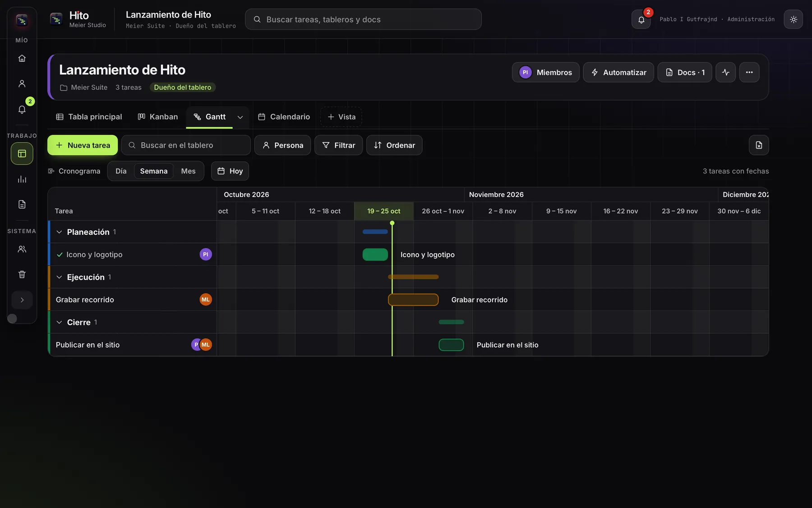This screenshot has width=812, height=508.
Task: Open the docs icon in sidebar
Action: point(22,205)
